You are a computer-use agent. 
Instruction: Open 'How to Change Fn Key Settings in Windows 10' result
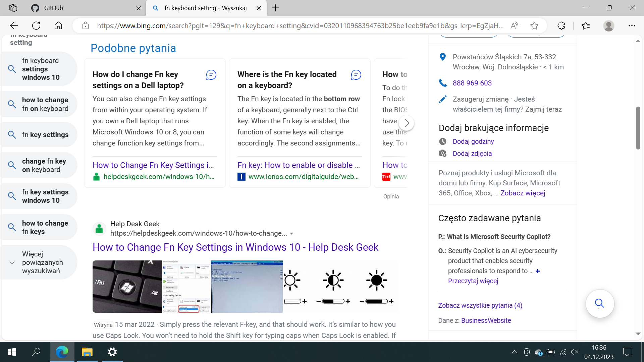[235, 247]
